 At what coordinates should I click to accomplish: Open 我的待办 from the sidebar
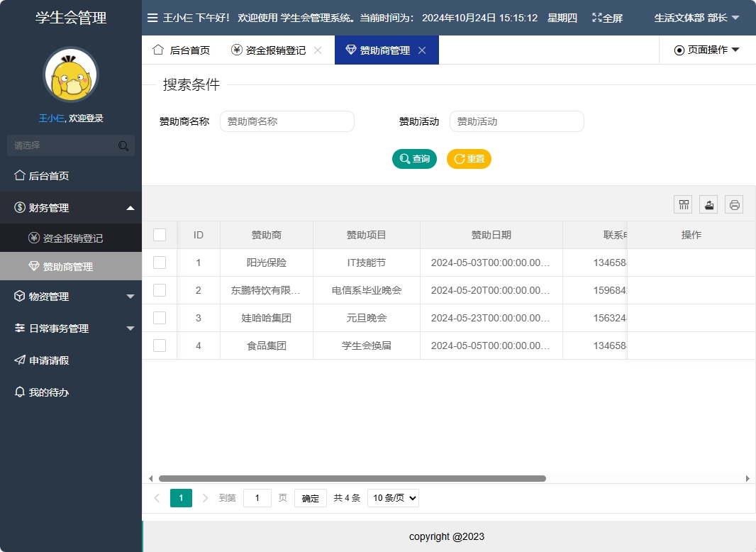43,392
